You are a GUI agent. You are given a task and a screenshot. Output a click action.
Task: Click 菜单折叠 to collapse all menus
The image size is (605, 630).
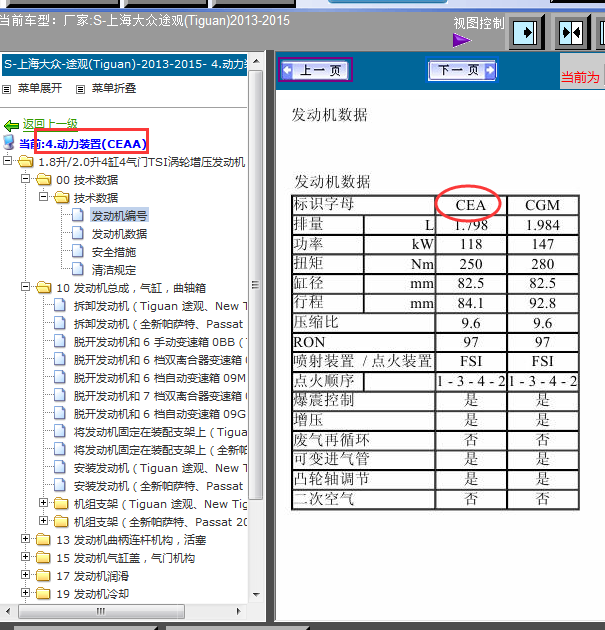point(114,88)
